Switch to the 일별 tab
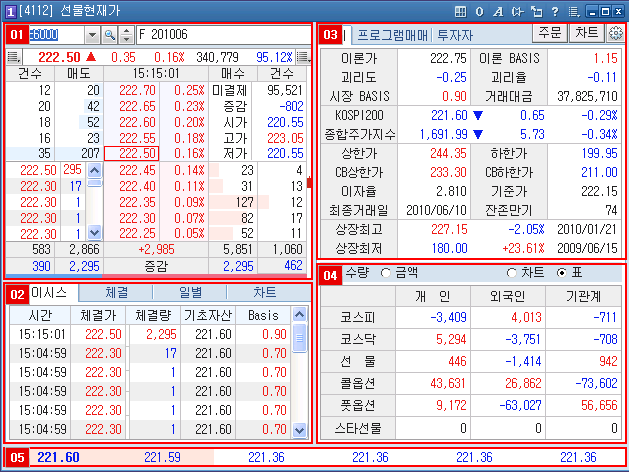Image resolution: width=629 pixels, height=472 pixels. 190,293
